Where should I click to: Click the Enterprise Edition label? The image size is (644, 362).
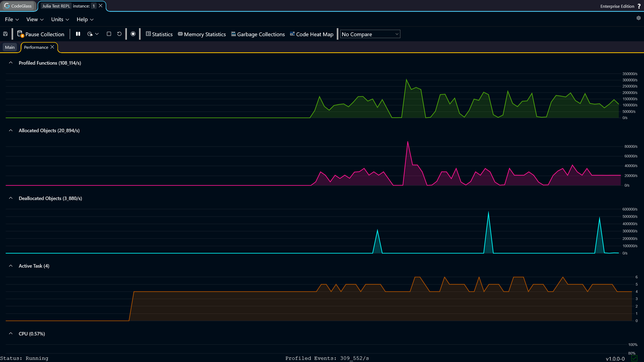617,6
